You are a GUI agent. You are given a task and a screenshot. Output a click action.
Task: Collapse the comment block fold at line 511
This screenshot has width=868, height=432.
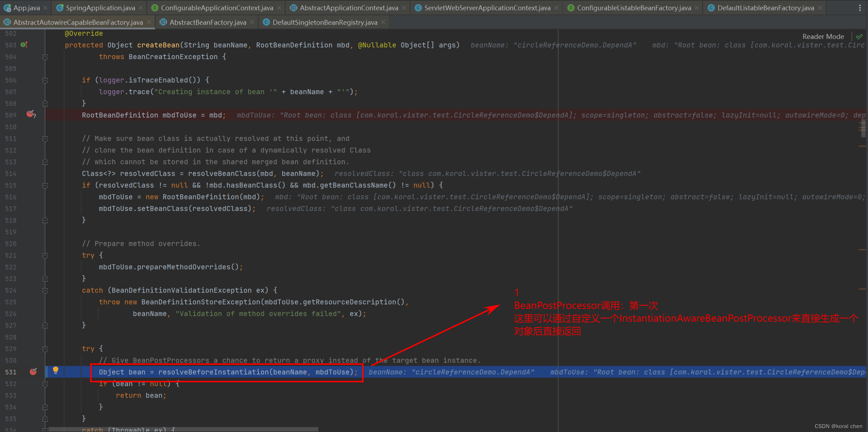tap(45, 139)
